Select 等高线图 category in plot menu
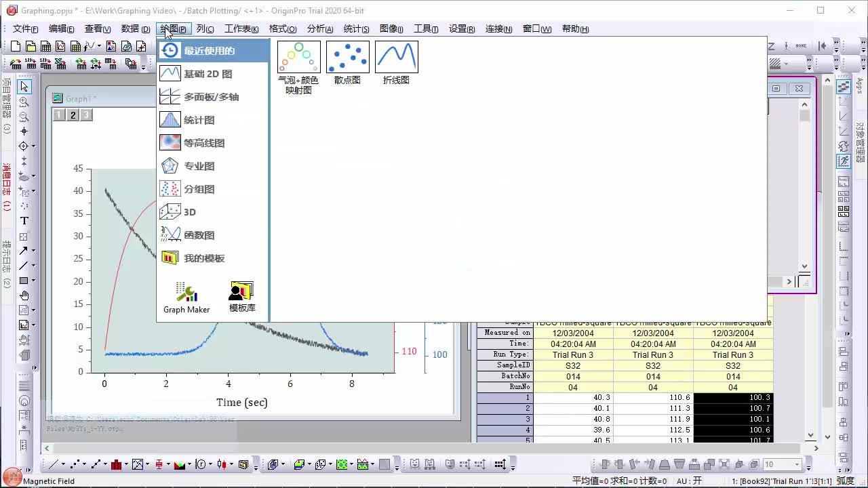The width and height of the screenshot is (868, 488). 213,143
